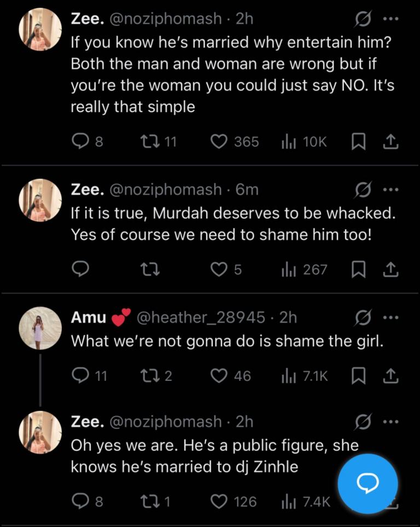Reply to the 'If you know he's married' tweet
Screen dimensions: 420x527
(80, 142)
